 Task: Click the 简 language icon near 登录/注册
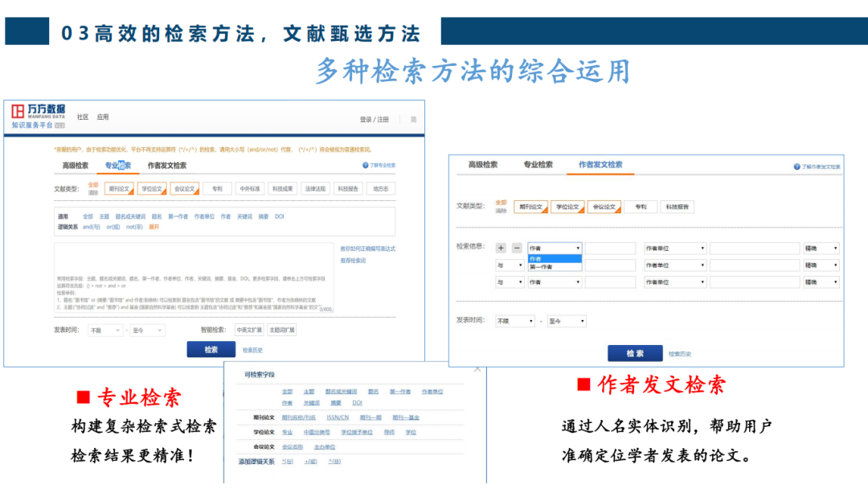(412, 121)
